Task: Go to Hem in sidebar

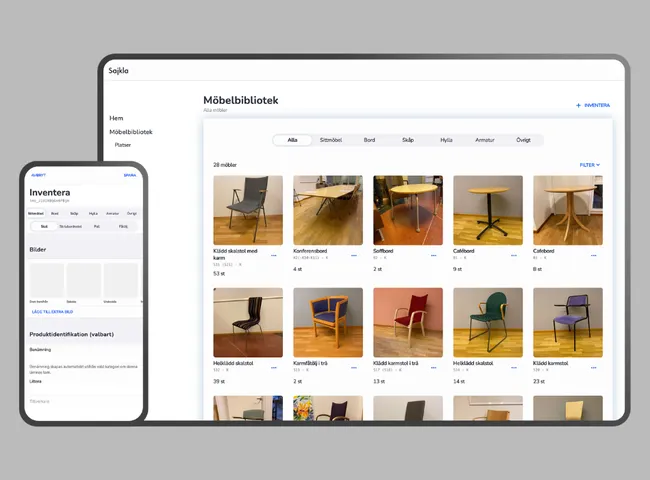Action: pos(116,118)
